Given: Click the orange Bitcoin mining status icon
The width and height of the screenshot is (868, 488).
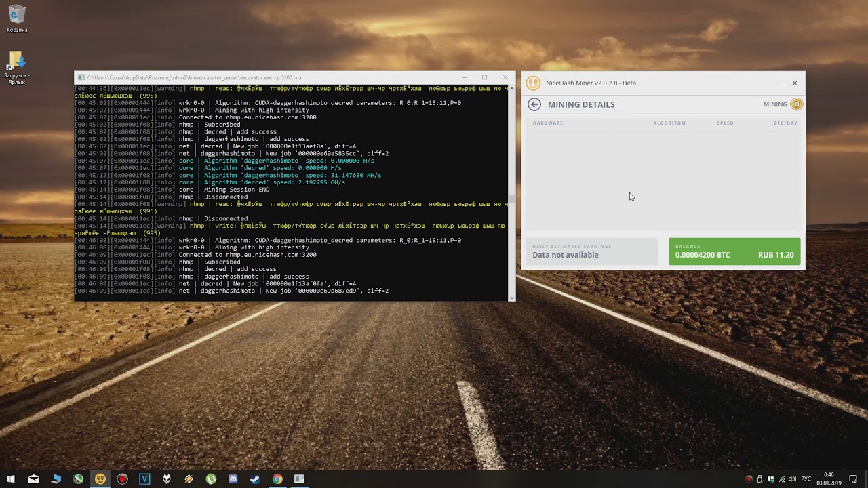Looking at the screenshot, I should [x=796, y=104].
